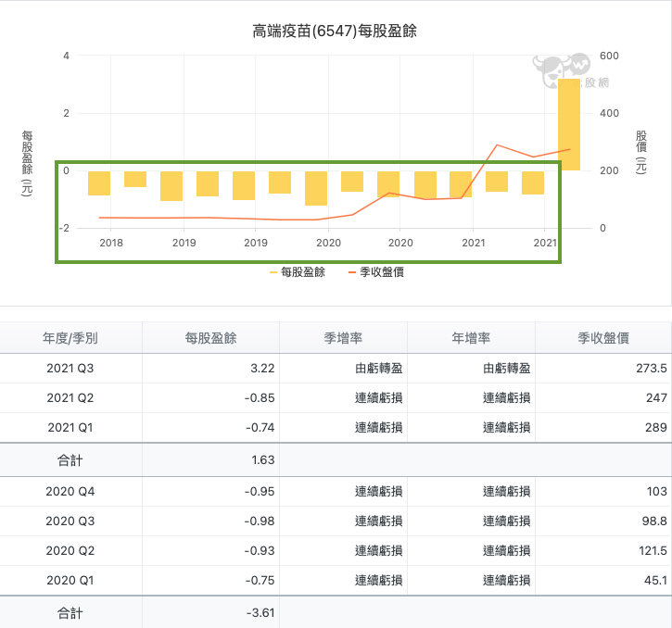Click the closing price 103
672x628 pixels.
coord(657,491)
